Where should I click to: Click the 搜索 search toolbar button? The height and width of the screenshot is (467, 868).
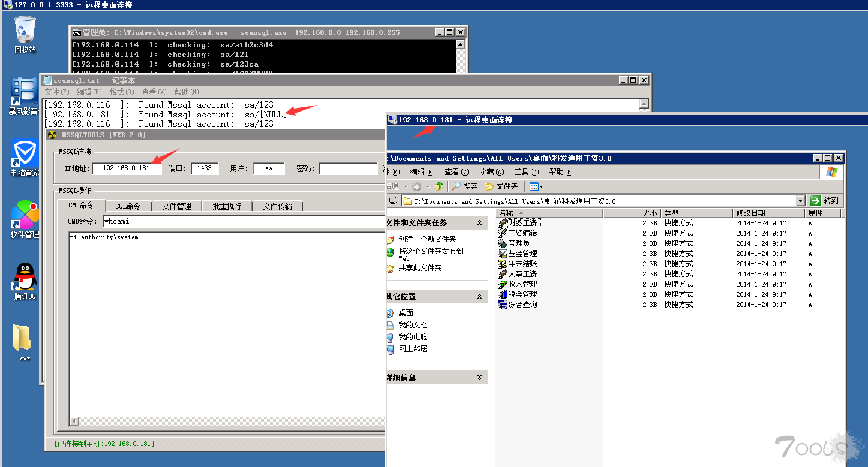(x=465, y=186)
